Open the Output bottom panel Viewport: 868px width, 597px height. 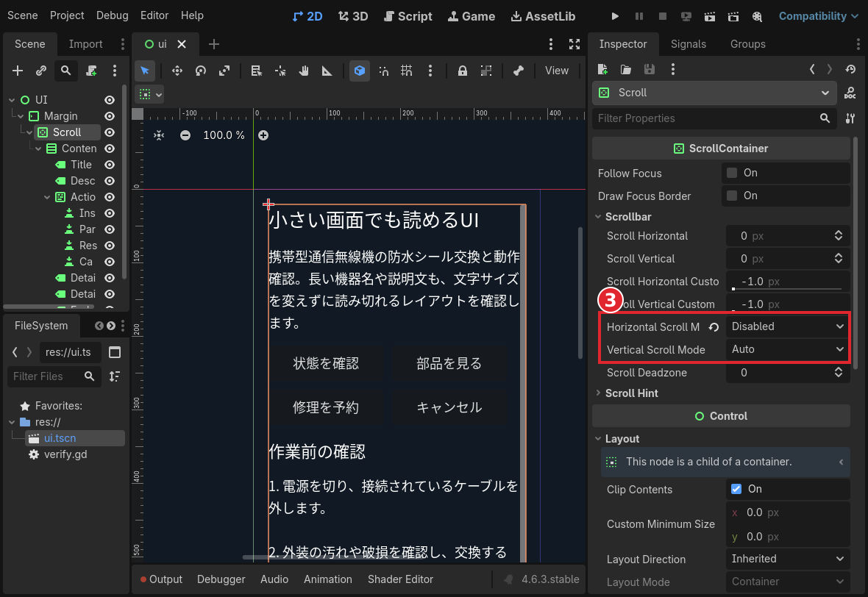point(161,579)
